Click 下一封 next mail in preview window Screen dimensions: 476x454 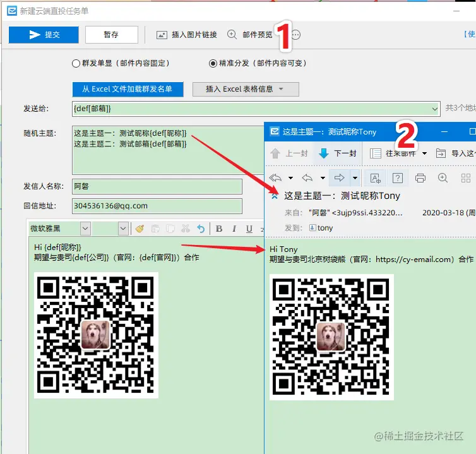(338, 153)
